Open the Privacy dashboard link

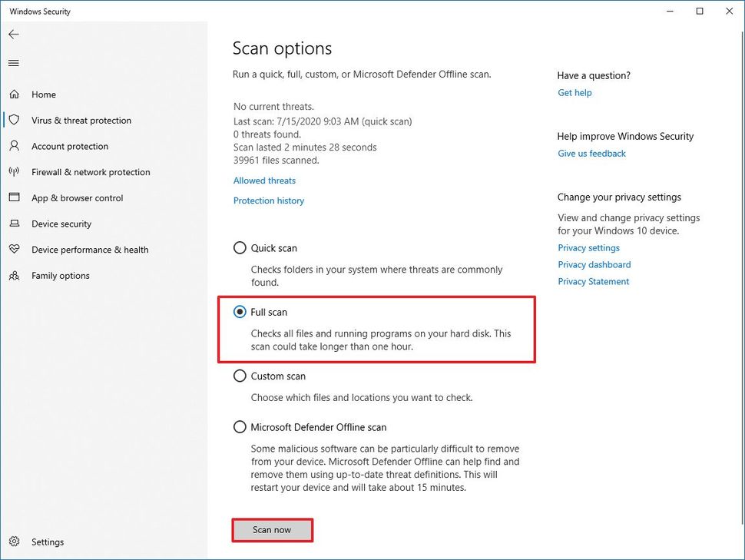coord(594,264)
